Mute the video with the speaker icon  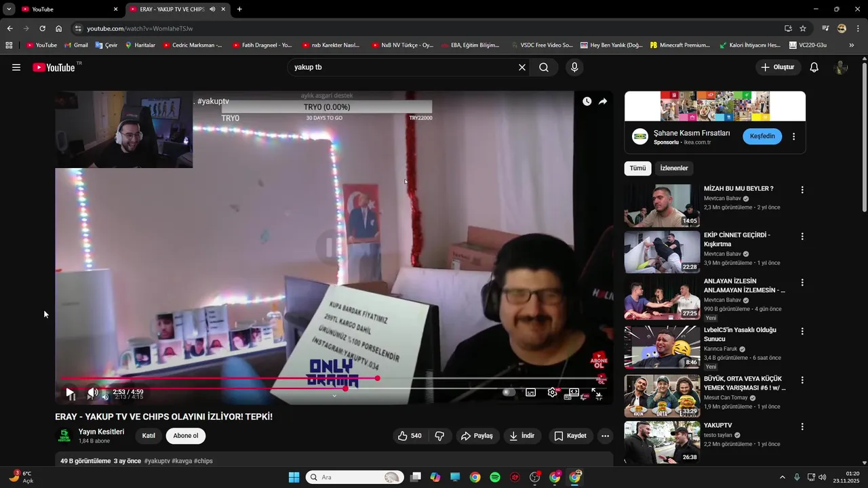[x=93, y=392]
